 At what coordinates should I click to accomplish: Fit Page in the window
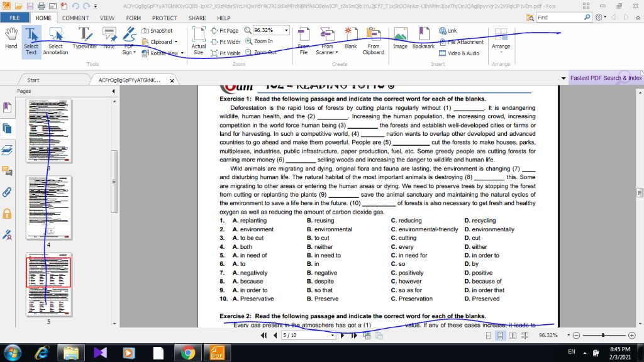[225, 31]
